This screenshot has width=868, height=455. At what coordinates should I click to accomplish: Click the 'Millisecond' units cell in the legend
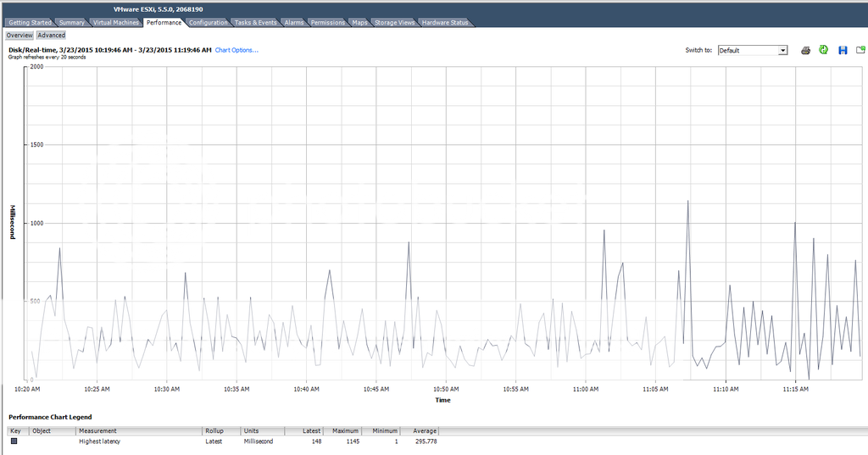pyautogui.click(x=259, y=441)
